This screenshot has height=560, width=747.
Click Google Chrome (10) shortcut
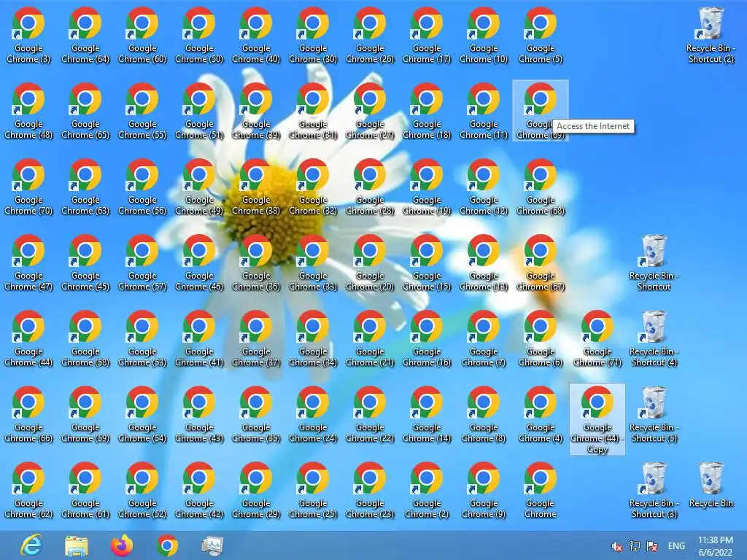(484, 35)
